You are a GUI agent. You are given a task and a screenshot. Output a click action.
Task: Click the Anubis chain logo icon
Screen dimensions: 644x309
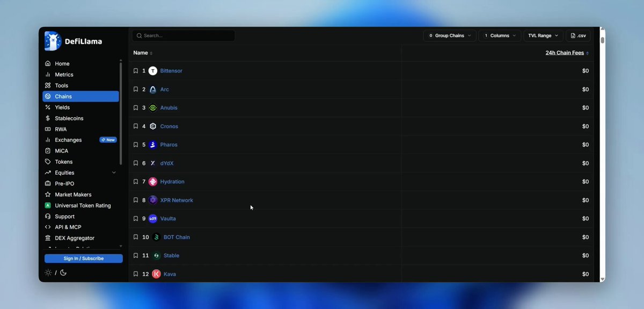pos(153,107)
